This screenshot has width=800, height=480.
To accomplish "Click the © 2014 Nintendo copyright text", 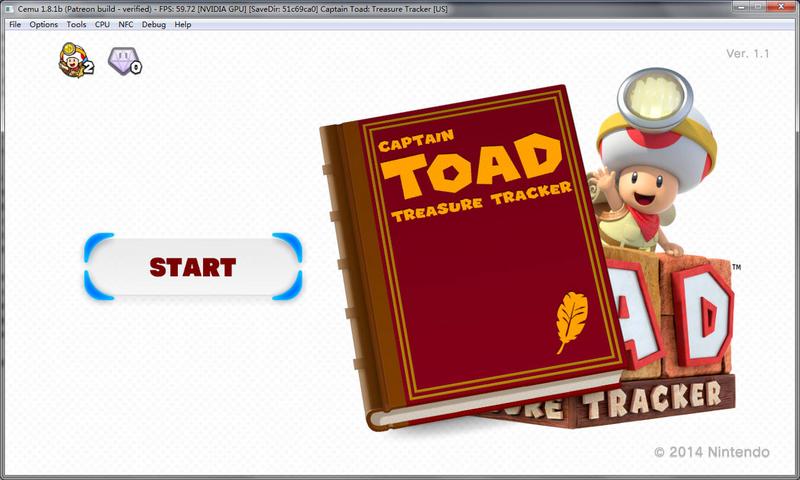I will 711,453.
